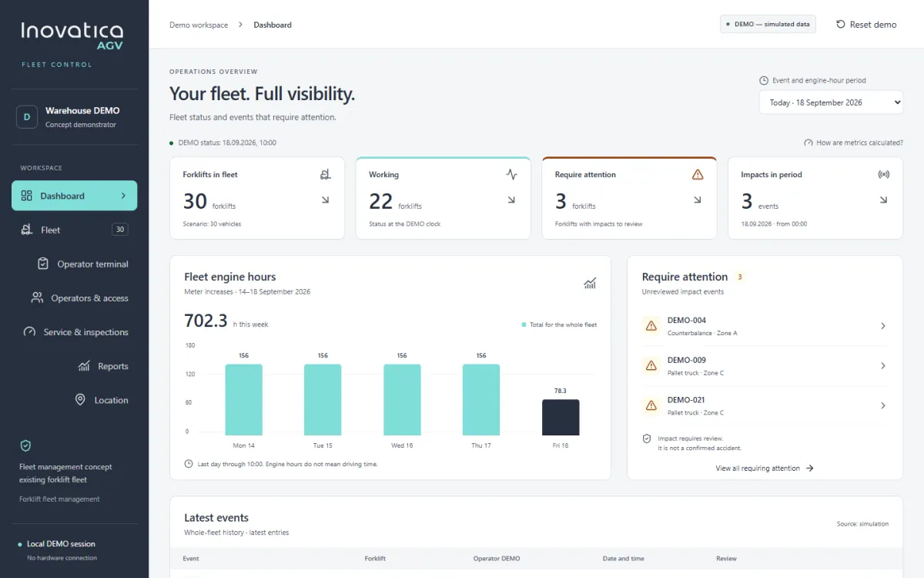Click the Dashboard breadcrumb

pyautogui.click(x=273, y=25)
